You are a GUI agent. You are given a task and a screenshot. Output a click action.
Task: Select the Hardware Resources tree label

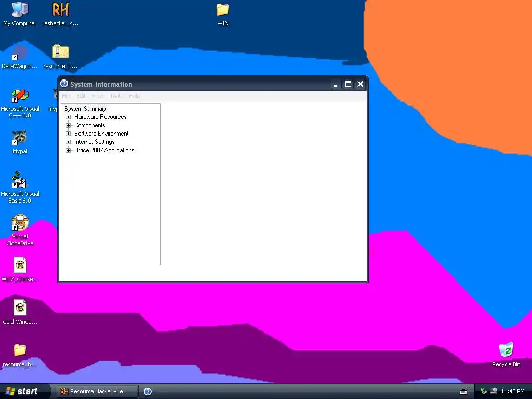[100, 117]
